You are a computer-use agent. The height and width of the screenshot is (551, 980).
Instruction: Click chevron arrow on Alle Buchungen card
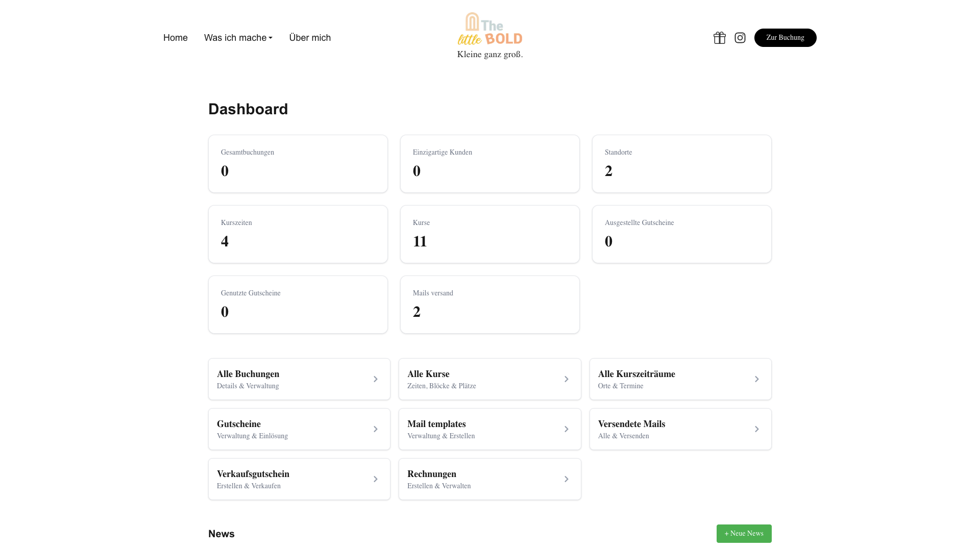(375, 379)
